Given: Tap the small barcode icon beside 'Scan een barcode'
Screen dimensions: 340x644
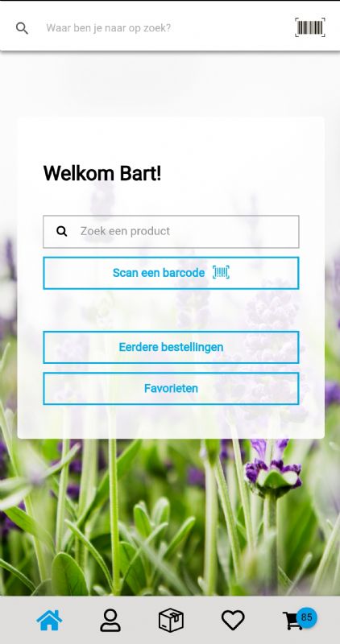Looking at the screenshot, I should pos(221,272).
